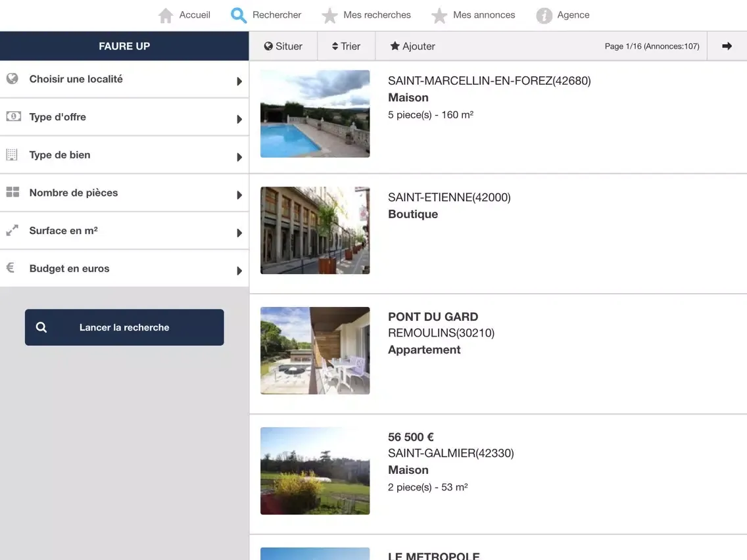Image resolution: width=747 pixels, height=560 pixels.
Task: Click globe icon beside Choisir une localité
Action: [x=12, y=79]
